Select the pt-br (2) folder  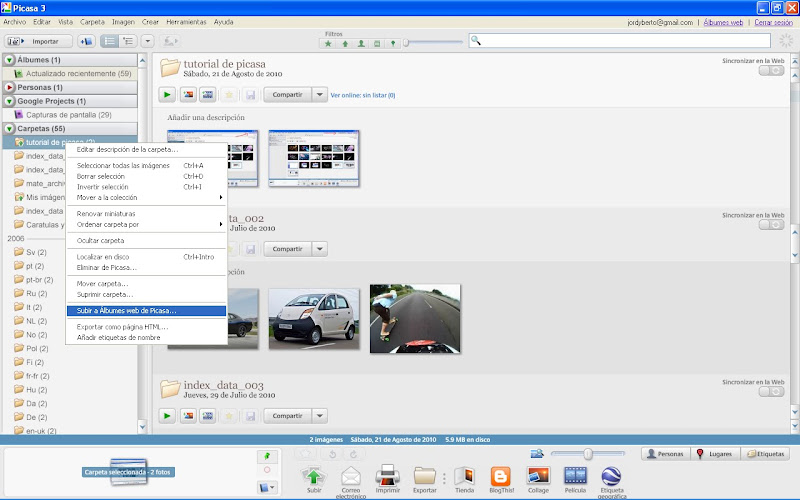point(34,280)
